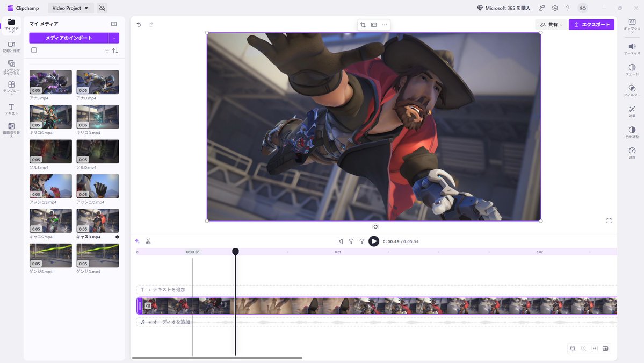
Task: Select the crop tool above preview
Action: coord(363,25)
